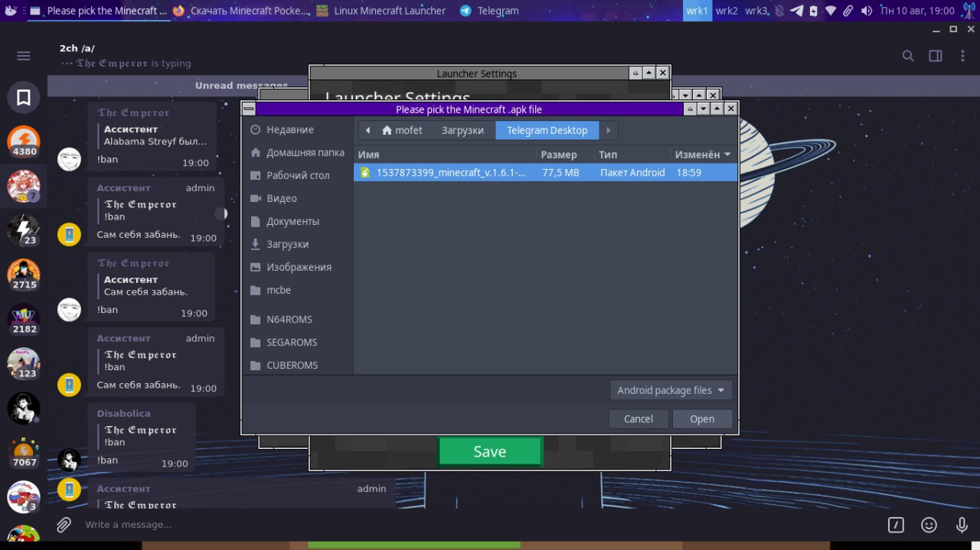Switch to workspace wrk1
980x550 pixels.
[x=697, y=11]
